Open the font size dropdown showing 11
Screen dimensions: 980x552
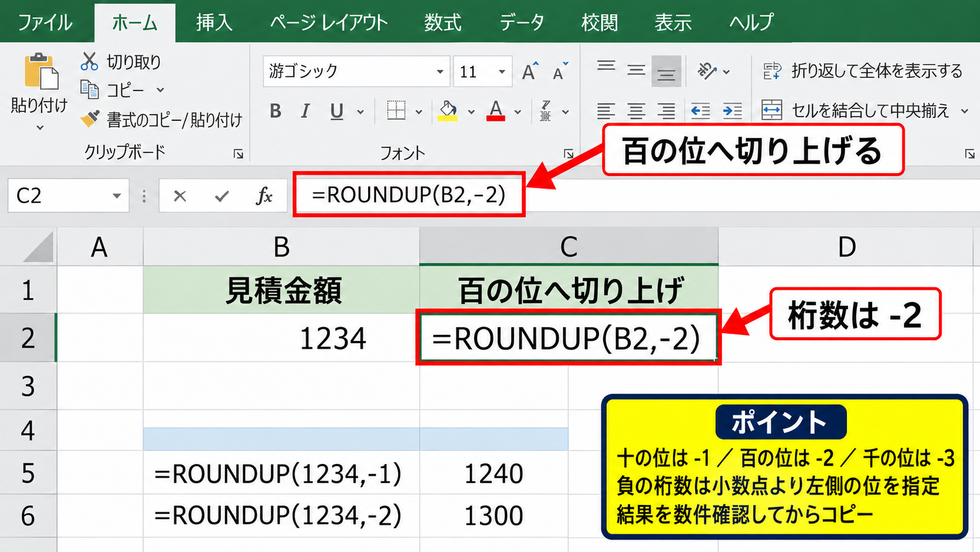click(502, 72)
